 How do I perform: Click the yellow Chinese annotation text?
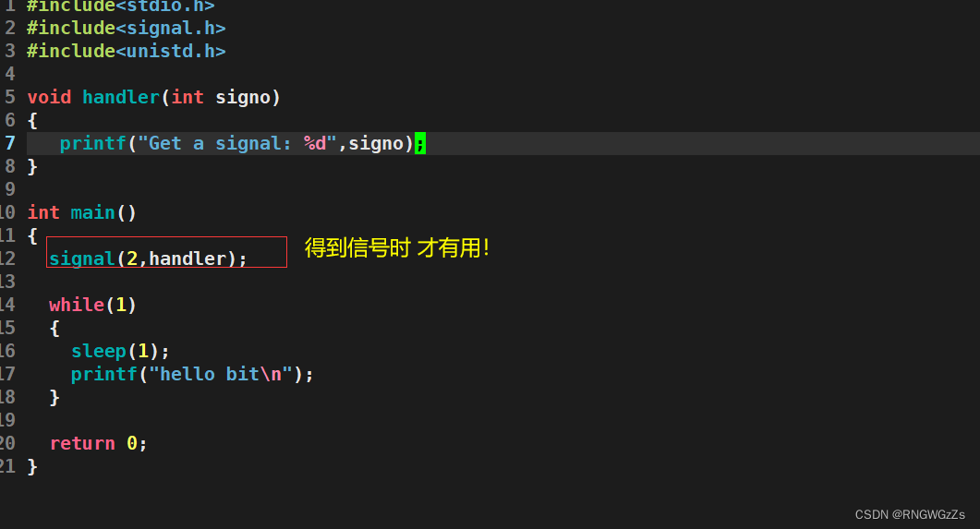(x=397, y=247)
